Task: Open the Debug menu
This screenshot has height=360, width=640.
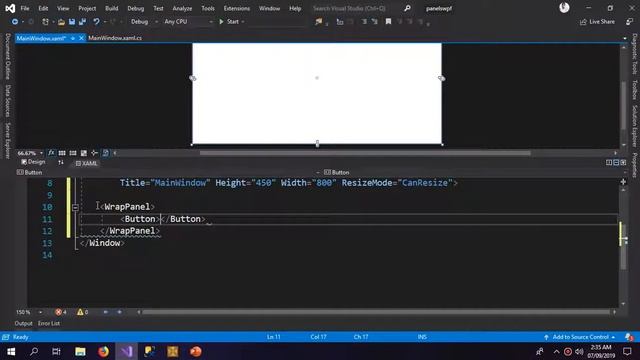Action: click(136, 8)
